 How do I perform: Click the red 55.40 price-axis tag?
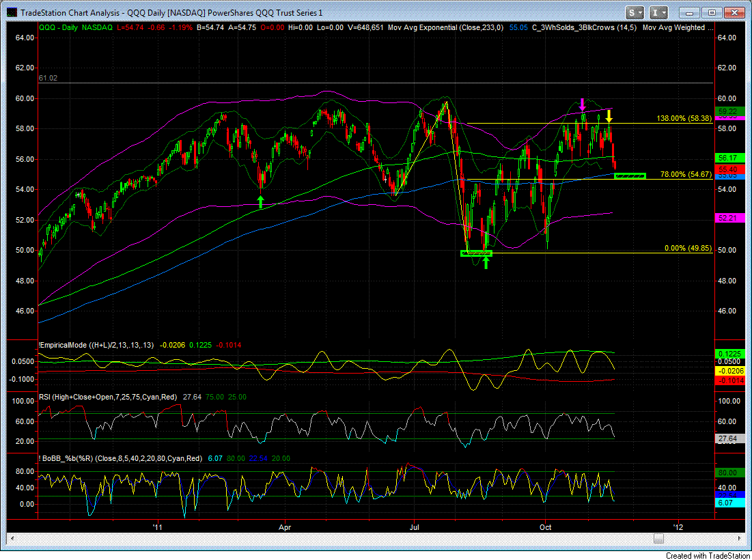pyautogui.click(x=730, y=169)
